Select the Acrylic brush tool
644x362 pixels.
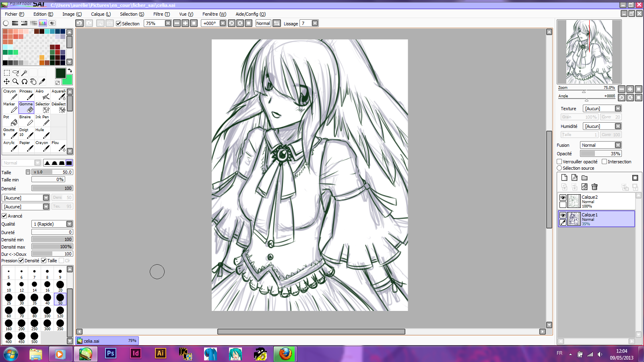10,146
